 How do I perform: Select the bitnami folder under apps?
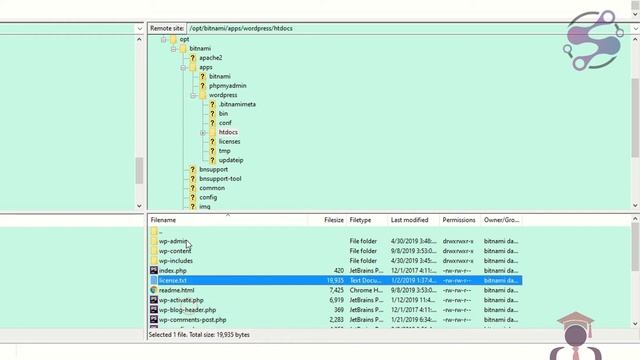pyautogui.click(x=220, y=76)
